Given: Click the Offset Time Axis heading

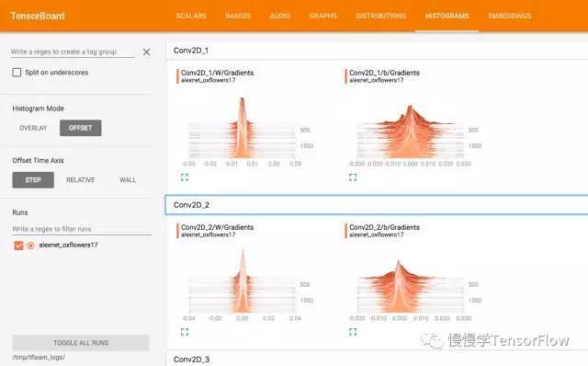Looking at the screenshot, I should (38, 161).
